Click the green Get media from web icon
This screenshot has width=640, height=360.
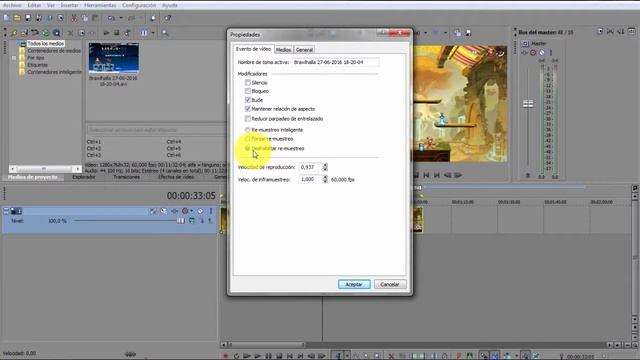tap(46, 33)
